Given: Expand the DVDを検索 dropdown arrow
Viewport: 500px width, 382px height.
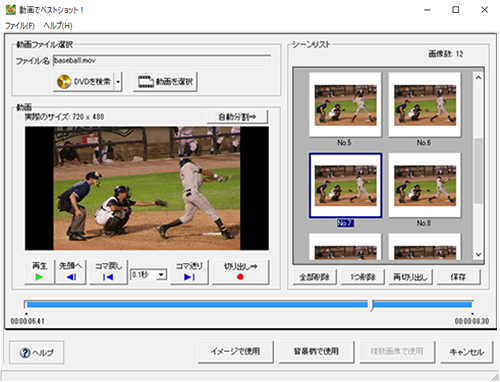Looking at the screenshot, I should (x=118, y=81).
